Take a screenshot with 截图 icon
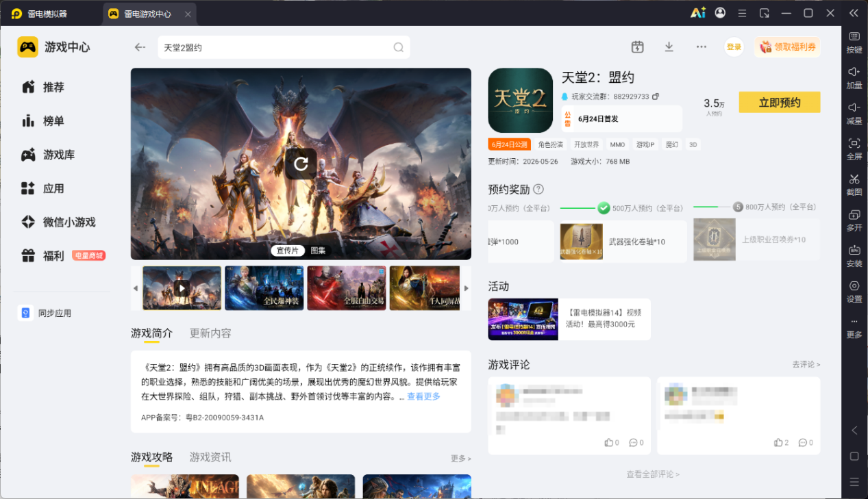The width and height of the screenshot is (868, 499). pos(854,184)
